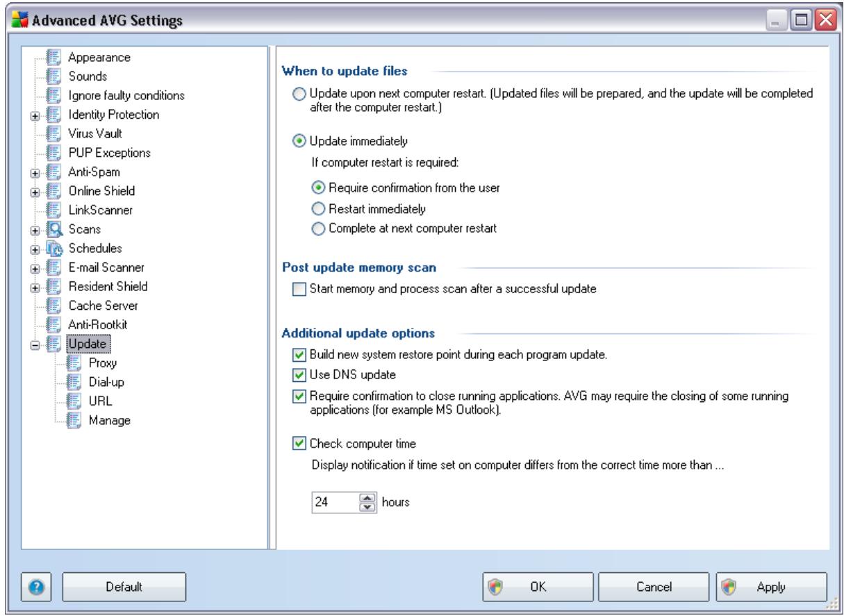Click the E-mail Scanner tree icon

coord(55,267)
